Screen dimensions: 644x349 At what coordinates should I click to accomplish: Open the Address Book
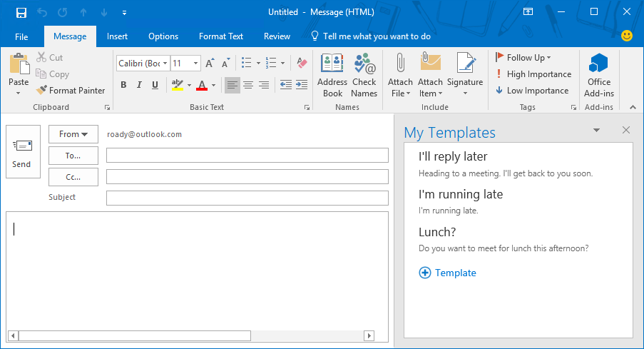coord(332,75)
